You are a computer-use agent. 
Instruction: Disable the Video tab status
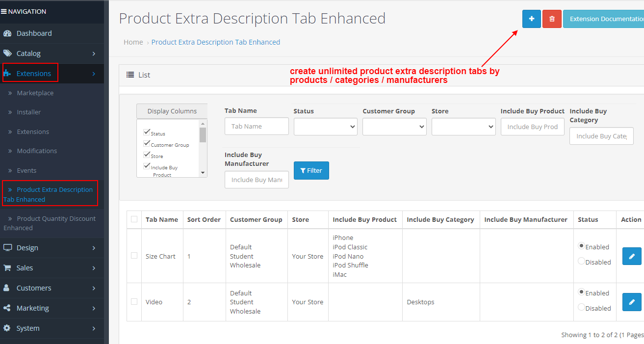pos(581,308)
